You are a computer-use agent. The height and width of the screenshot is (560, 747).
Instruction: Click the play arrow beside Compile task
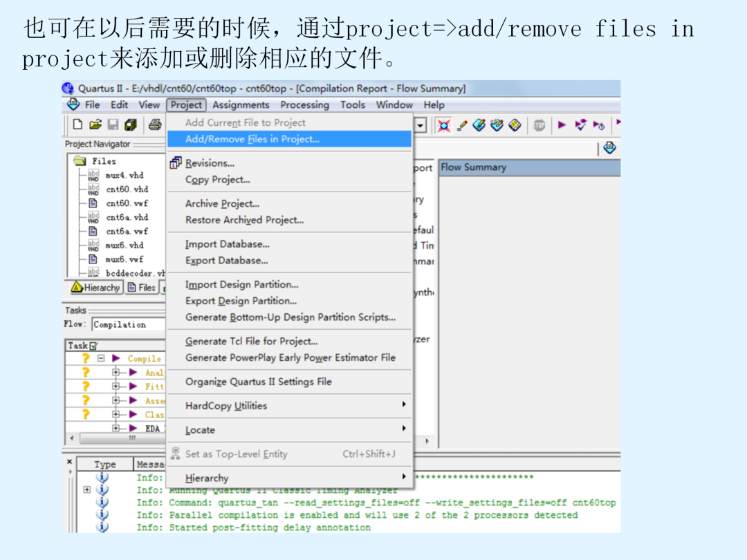[x=116, y=358]
